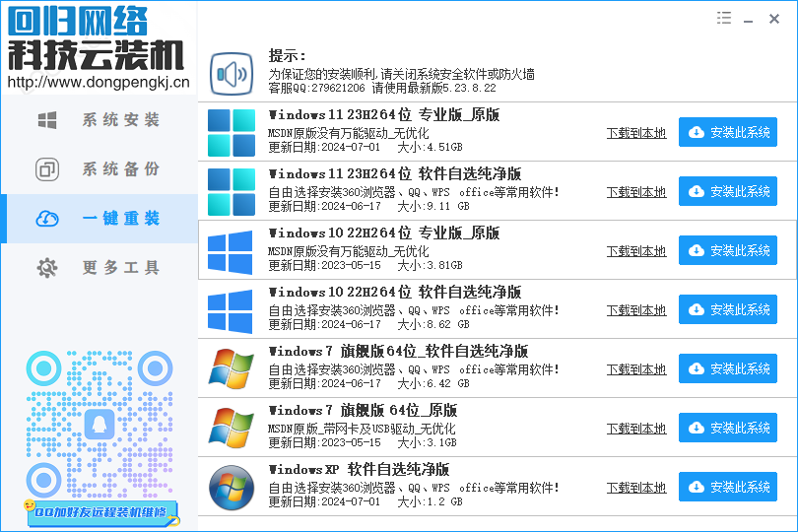Click the Windows XP orb icon

pos(232,488)
